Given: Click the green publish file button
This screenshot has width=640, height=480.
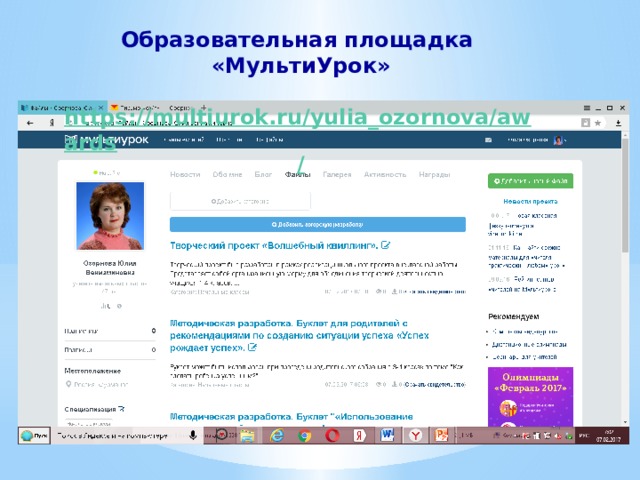Looking at the screenshot, I should tap(530, 181).
